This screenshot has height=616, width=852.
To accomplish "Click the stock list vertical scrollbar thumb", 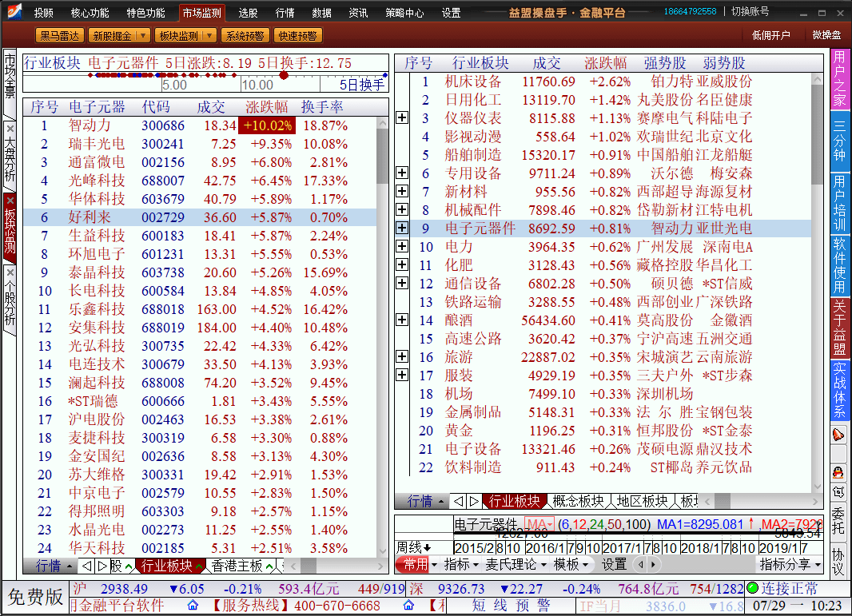I will click(383, 157).
